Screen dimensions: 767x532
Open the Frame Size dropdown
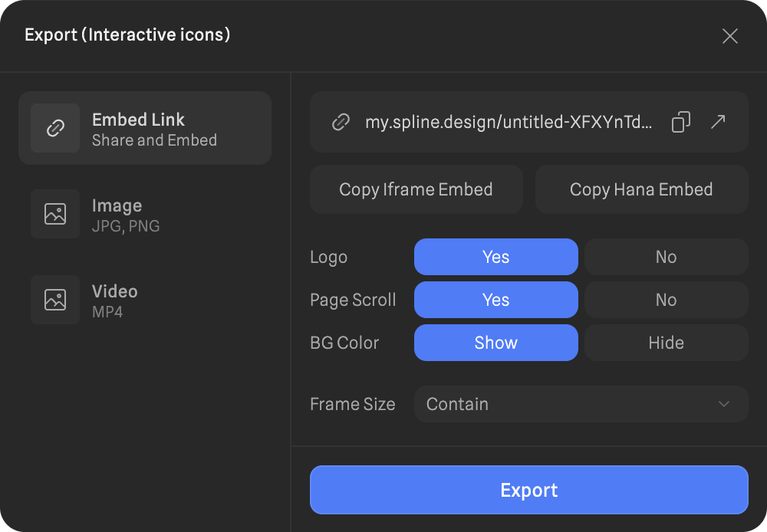580,404
